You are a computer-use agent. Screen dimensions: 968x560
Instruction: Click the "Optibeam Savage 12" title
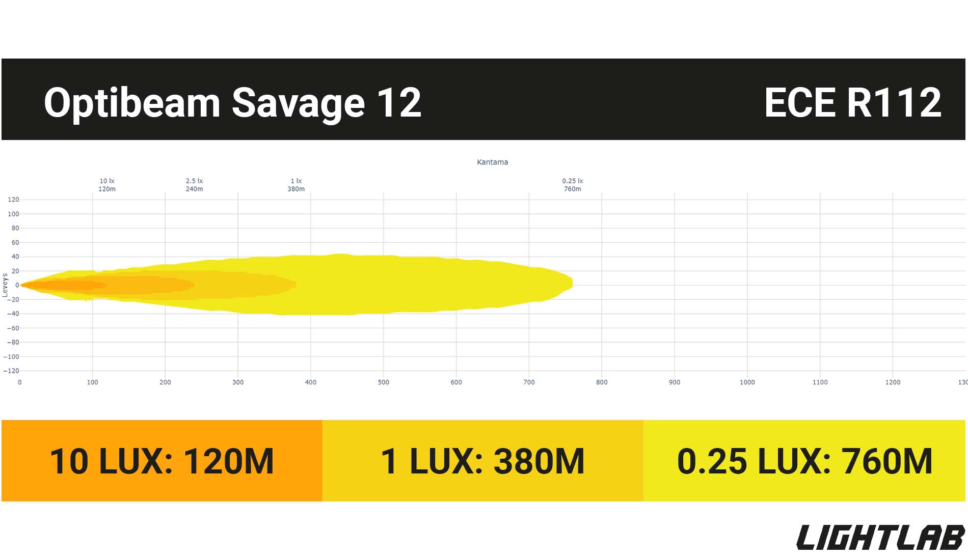tap(233, 102)
